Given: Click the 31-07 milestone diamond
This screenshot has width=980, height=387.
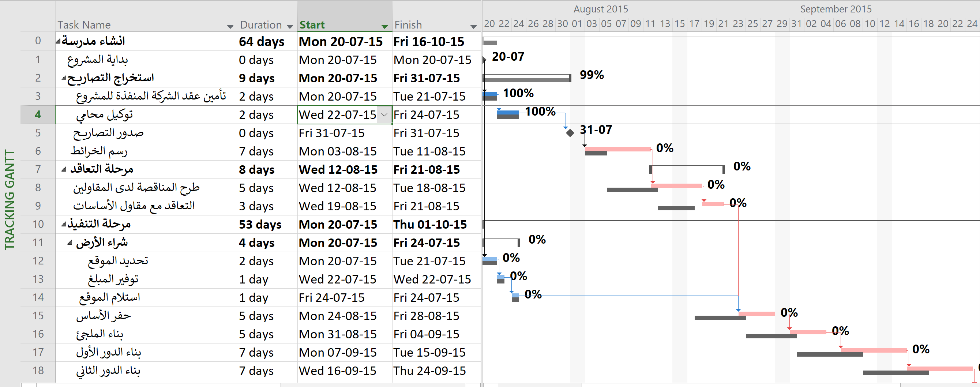Looking at the screenshot, I should [x=570, y=133].
